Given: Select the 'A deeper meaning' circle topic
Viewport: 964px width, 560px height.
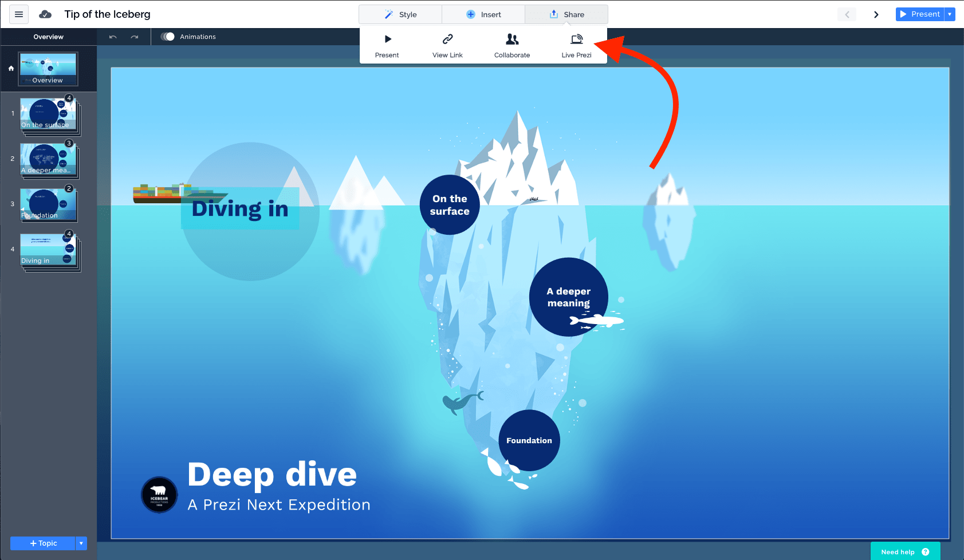Looking at the screenshot, I should click(568, 297).
